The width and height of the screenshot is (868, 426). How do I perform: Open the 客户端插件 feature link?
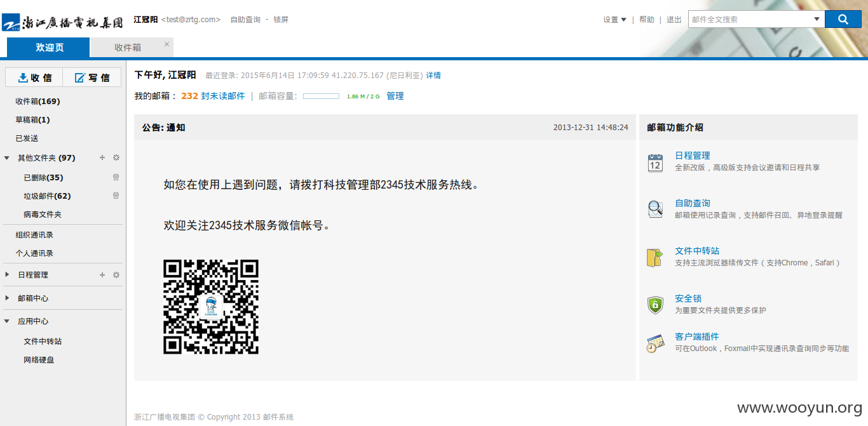pos(697,336)
